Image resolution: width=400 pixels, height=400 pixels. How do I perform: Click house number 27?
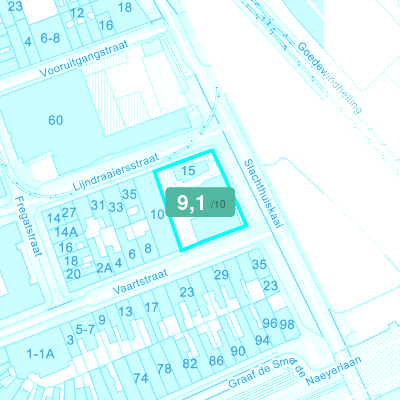point(69,213)
